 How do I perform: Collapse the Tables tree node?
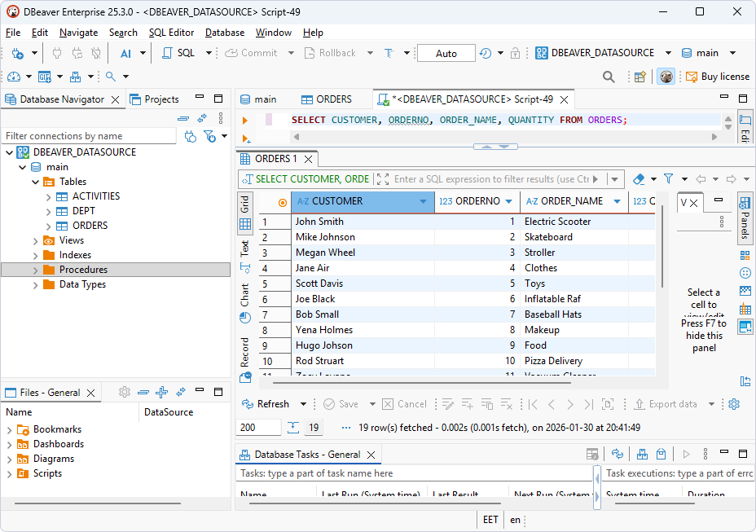pos(36,181)
